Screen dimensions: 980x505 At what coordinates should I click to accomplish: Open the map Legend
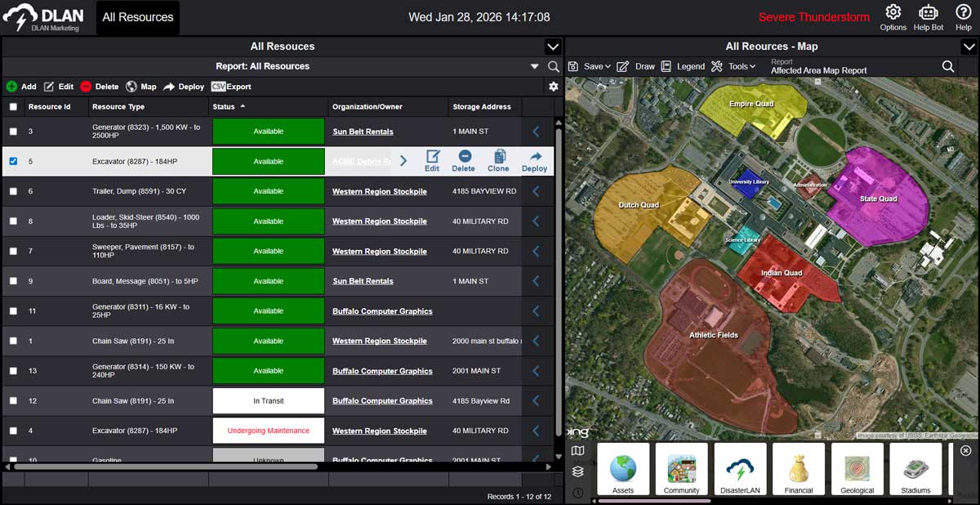pyautogui.click(x=683, y=66)
